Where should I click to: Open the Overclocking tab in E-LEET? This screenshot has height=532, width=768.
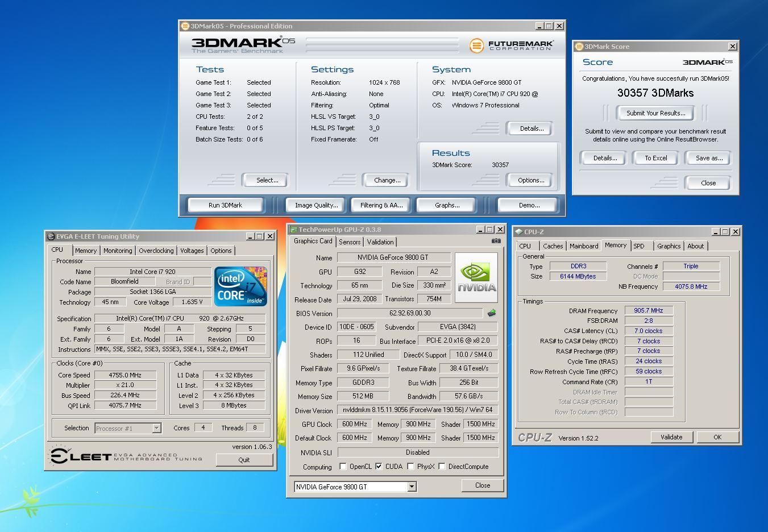156,251
